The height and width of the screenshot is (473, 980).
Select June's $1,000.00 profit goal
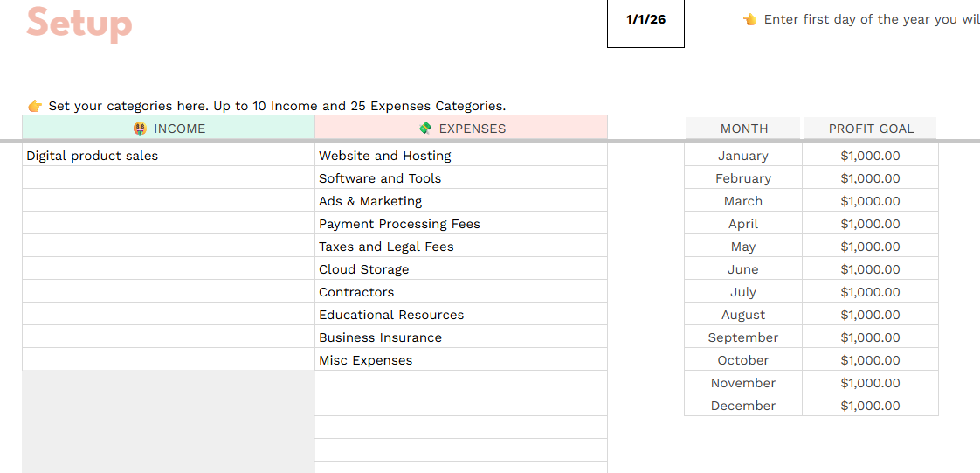(x=870, y=268)
